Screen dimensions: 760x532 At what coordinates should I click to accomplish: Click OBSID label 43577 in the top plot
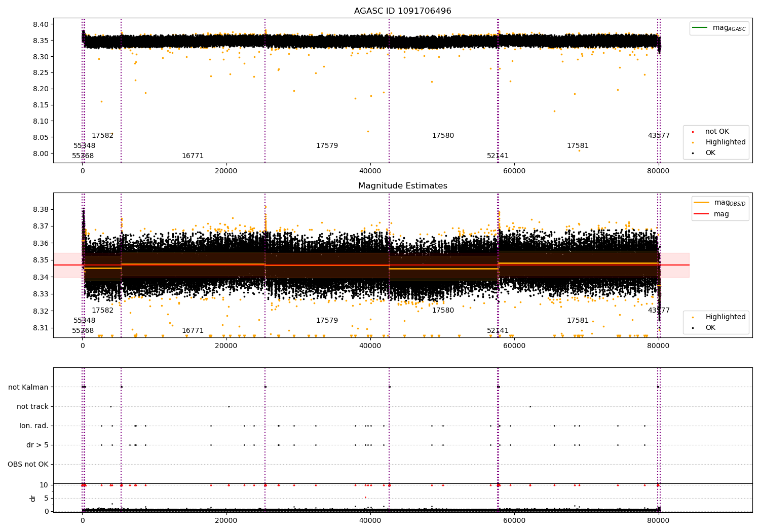pos(659,136)
